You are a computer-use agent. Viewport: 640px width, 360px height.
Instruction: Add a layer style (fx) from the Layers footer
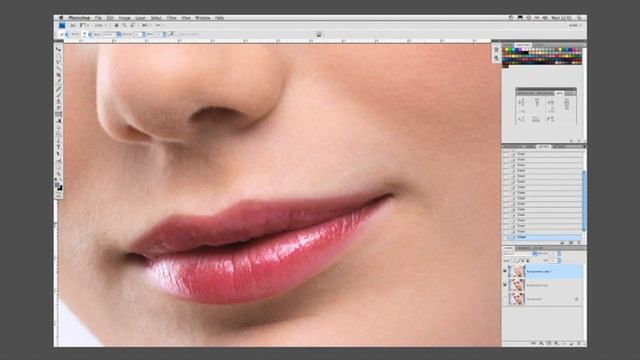pyautogui.click(x=541, y=343)
